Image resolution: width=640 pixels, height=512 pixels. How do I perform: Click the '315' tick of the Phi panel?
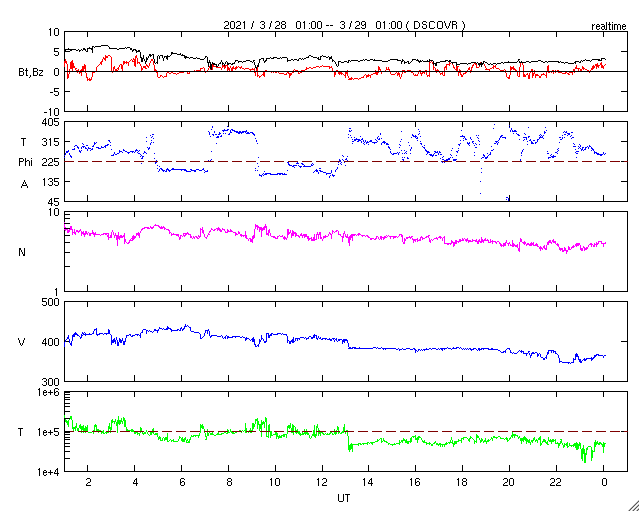(53, 142)
